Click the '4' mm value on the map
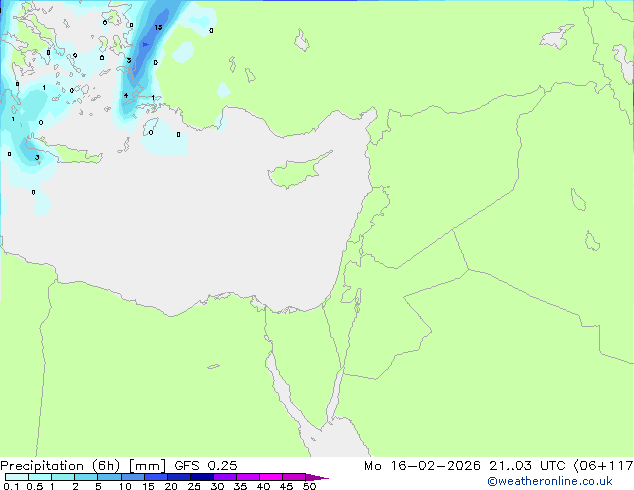The width and height of the screenshot is (634, 490). point(126,95)
